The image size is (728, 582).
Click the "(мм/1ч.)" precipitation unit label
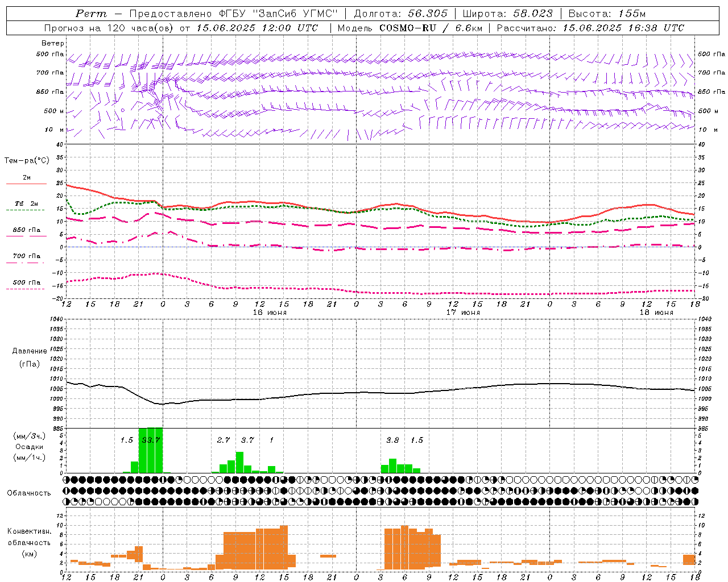pos(29,458)
